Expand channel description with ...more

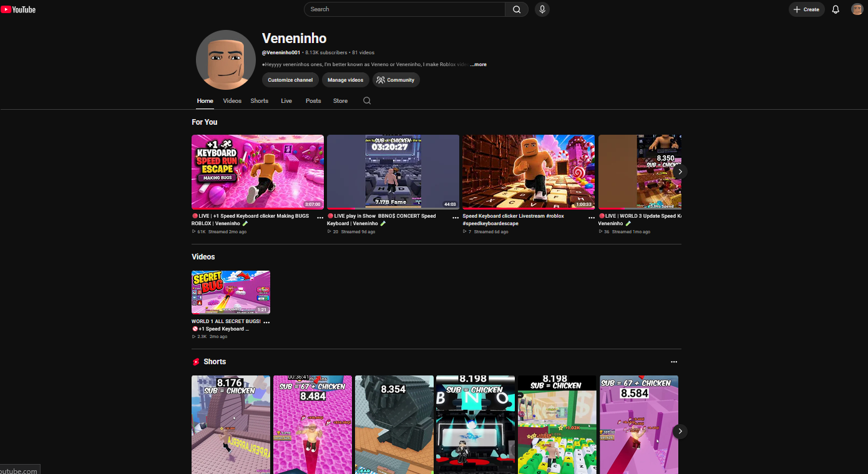click(478, 64)
